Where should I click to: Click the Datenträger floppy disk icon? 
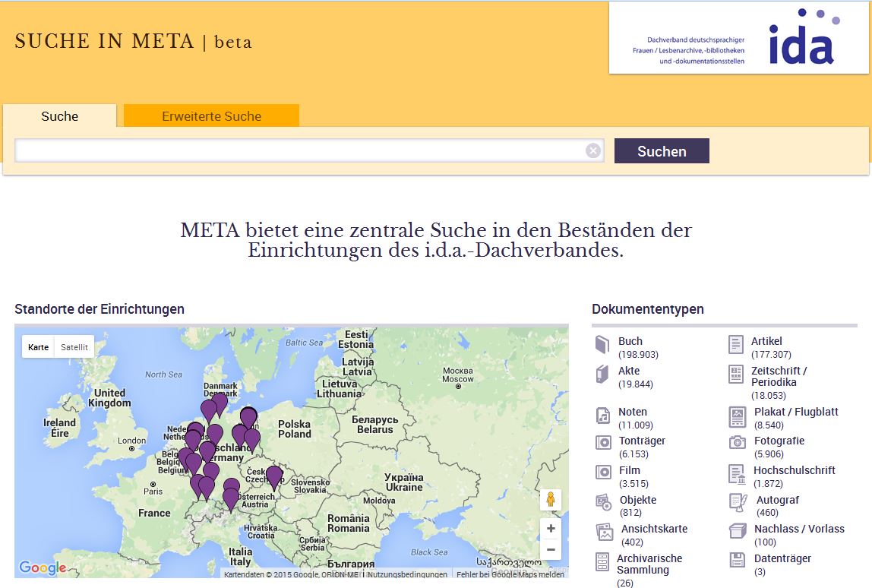tap(737, 560)
